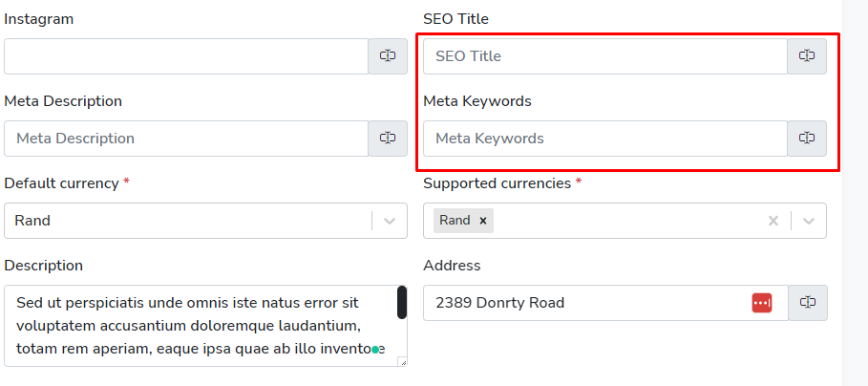Screen dimensions: 868x386
Task: Select the Meta Keywords input box
Action: tap(604, 139)
